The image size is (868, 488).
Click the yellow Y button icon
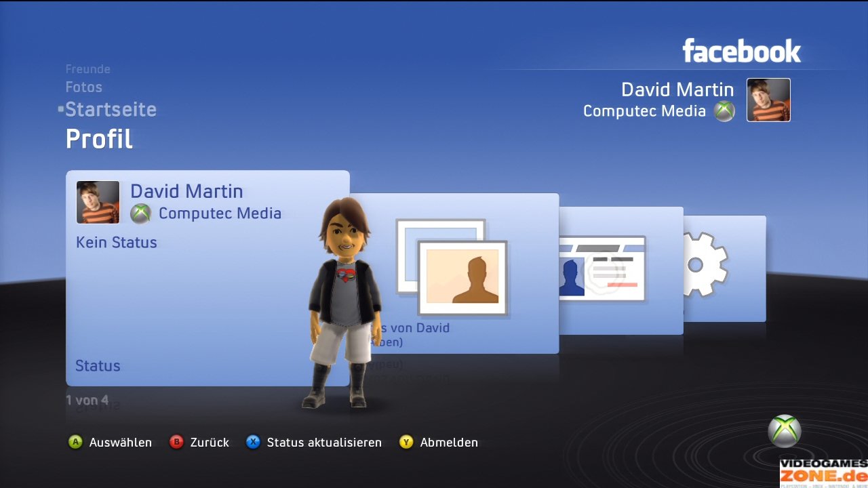pyautogui.click(x=406, y=443)
